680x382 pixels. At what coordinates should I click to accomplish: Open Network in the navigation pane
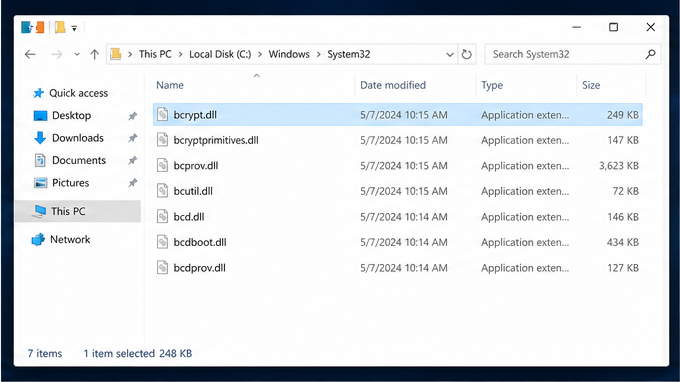click(70, 239)
